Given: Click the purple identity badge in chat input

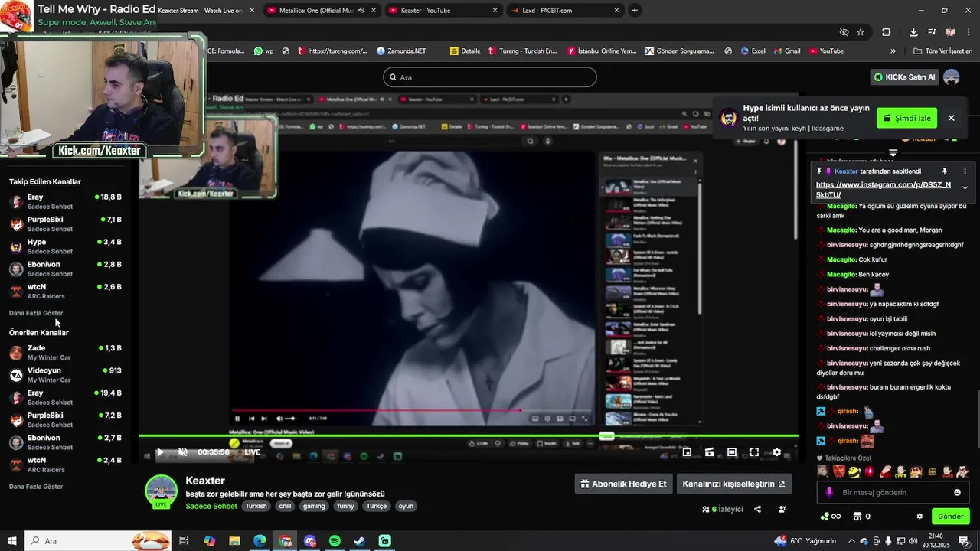Looking at the screenshot, I should pyautogui.click(x=828, y=492).
